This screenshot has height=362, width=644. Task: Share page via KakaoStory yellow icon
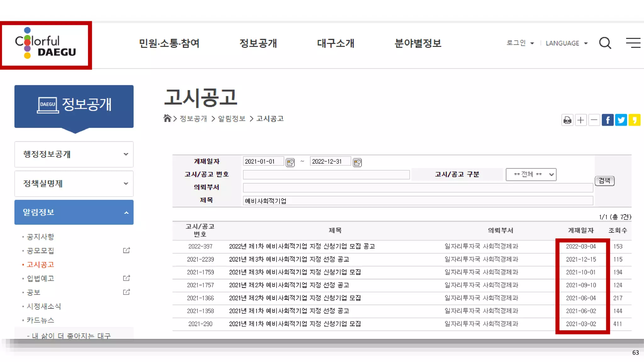point(634,120)
